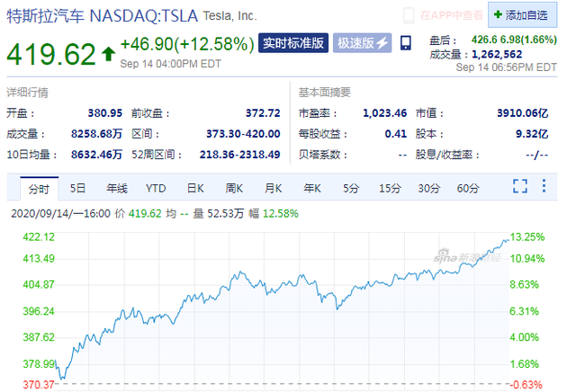Click 10-day average volume 8632.46万
This screenshot has width=567, height=392.
[96, 155]
